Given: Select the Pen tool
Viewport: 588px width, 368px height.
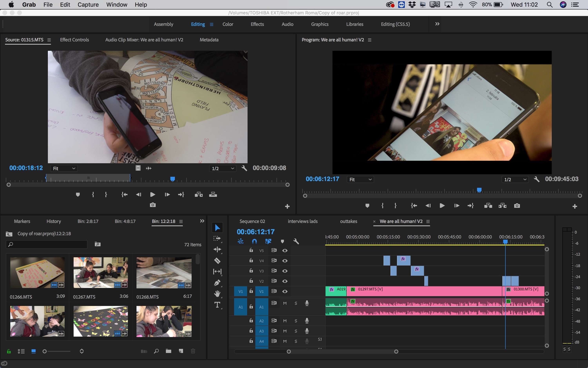Looking at the screenshot, I should [x=217, y=283].
